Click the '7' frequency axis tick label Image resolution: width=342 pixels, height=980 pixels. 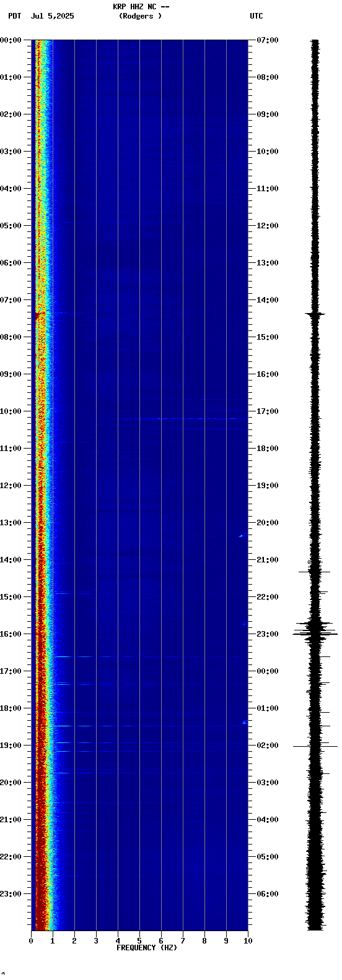click(x=183, y=941)
